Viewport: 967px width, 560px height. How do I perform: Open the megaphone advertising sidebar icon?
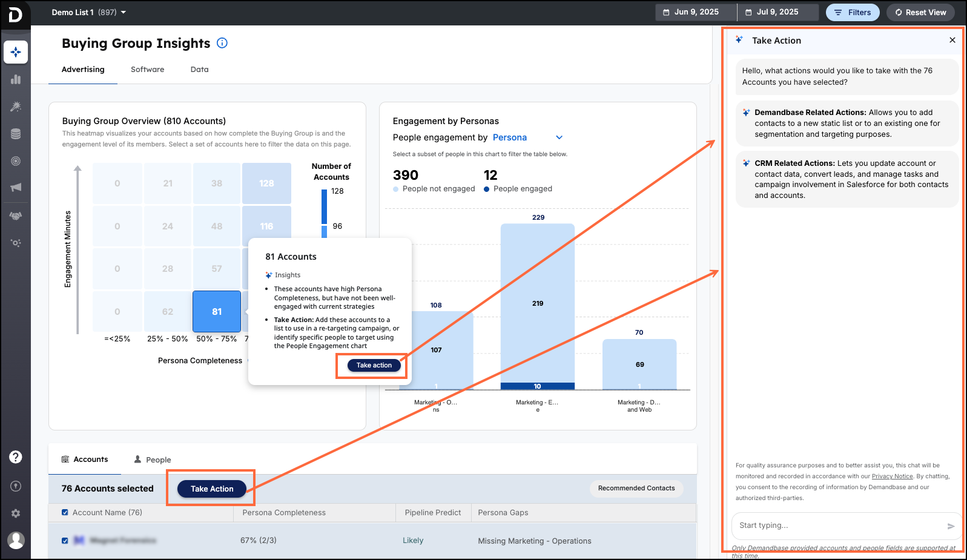[x=16, y=188]
